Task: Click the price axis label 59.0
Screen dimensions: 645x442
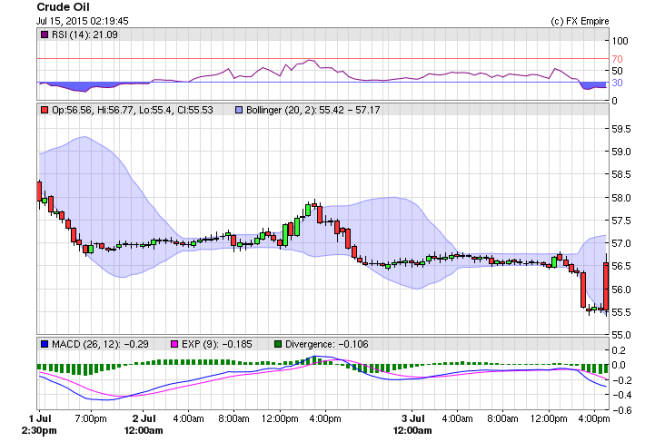Action: click(621, 152)
